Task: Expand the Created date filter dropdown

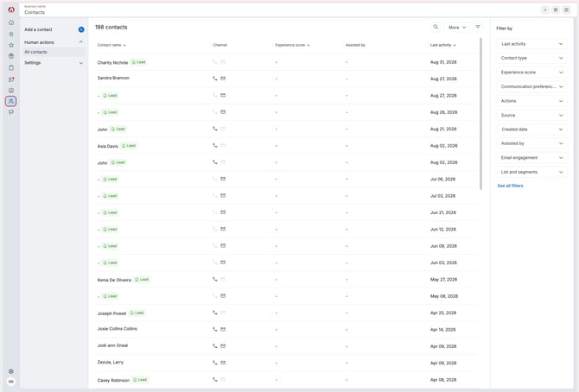Action: [531, 130]
